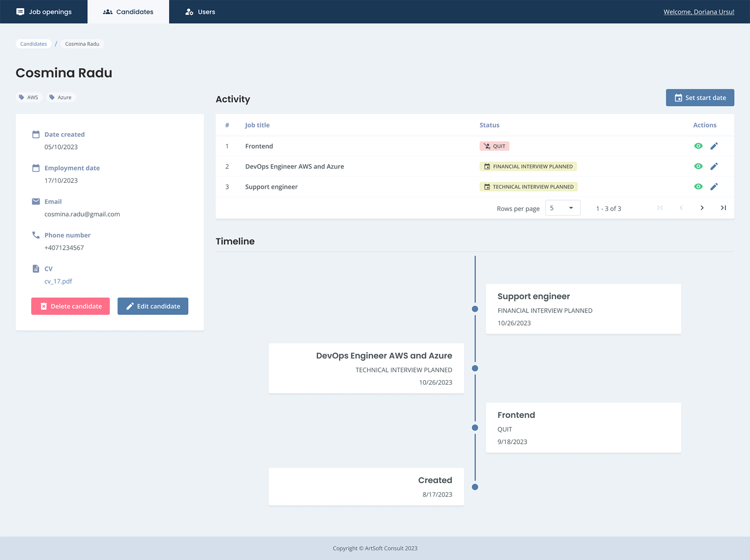The width and height of the screenshot is (750, 560).
Task: Select the Cosmina Radu breadcrumb
Action: (82, 44)
